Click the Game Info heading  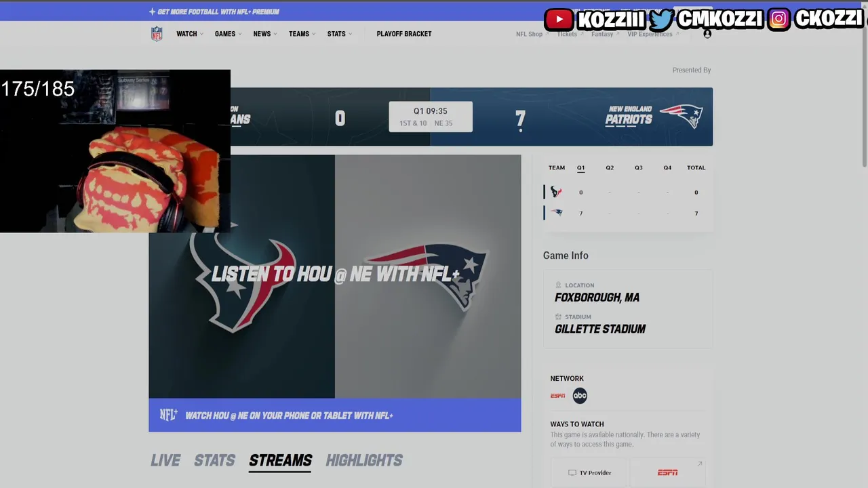(566, 256)
